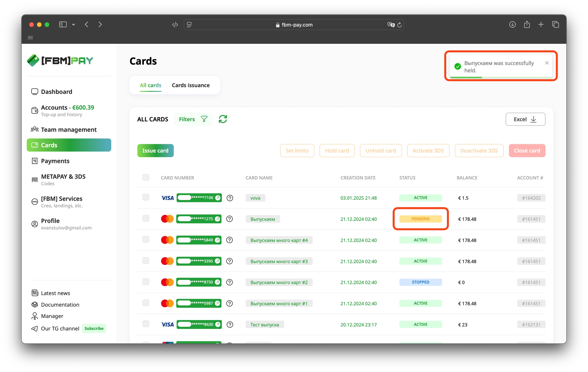Open the Safari share icon
588x372 pixels.
pyautogui.click(x=527, y=24)
